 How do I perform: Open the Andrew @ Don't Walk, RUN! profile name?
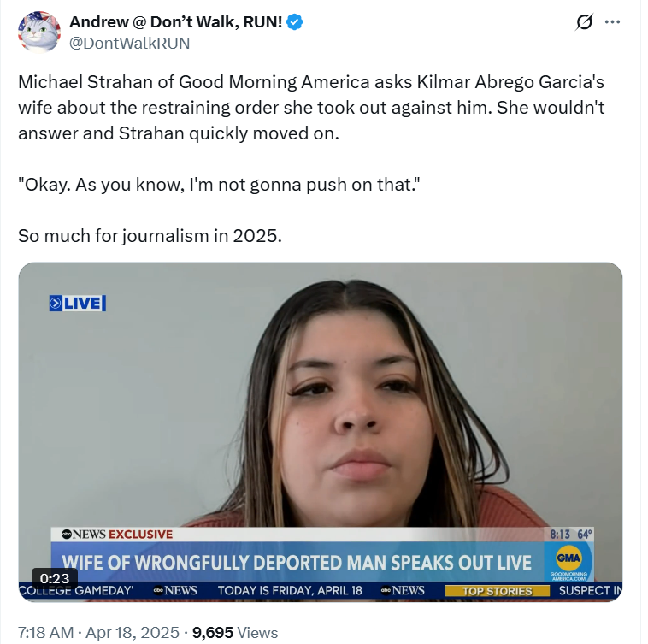coord(175,22)
